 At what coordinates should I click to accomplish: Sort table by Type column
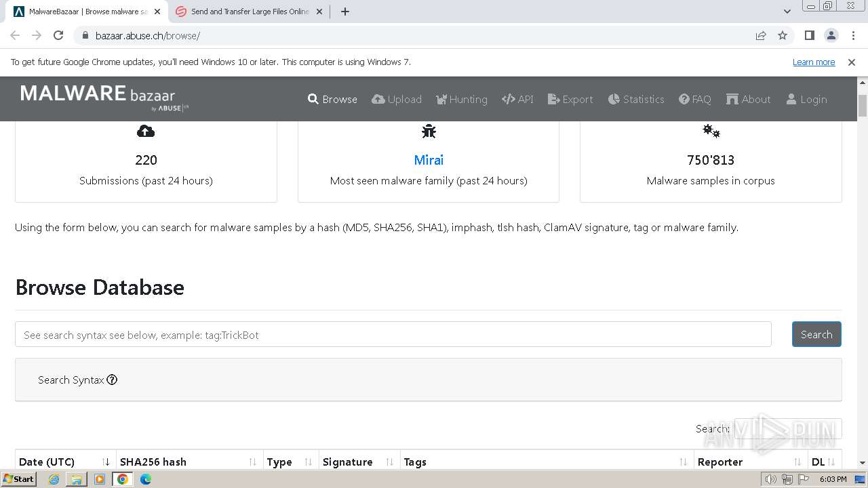(291, 462)
